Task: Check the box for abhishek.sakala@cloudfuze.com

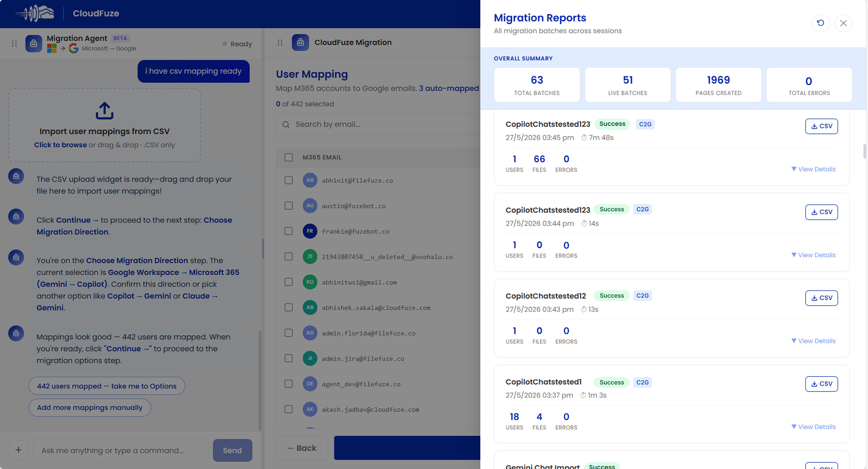Action: pos(288,307)
